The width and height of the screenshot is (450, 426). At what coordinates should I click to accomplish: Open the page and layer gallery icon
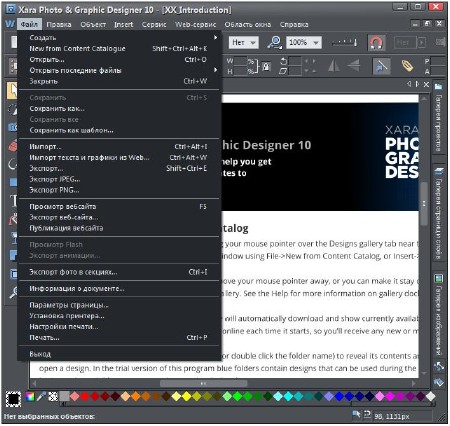click(x=439, y=172)
